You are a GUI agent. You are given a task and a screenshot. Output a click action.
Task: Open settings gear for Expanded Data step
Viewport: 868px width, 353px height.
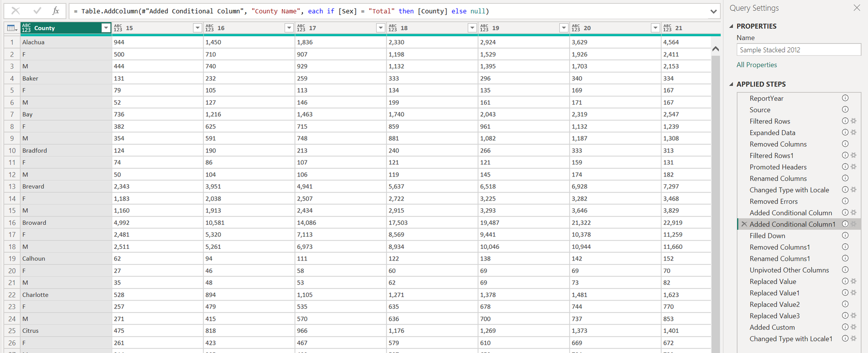[854, 133]
